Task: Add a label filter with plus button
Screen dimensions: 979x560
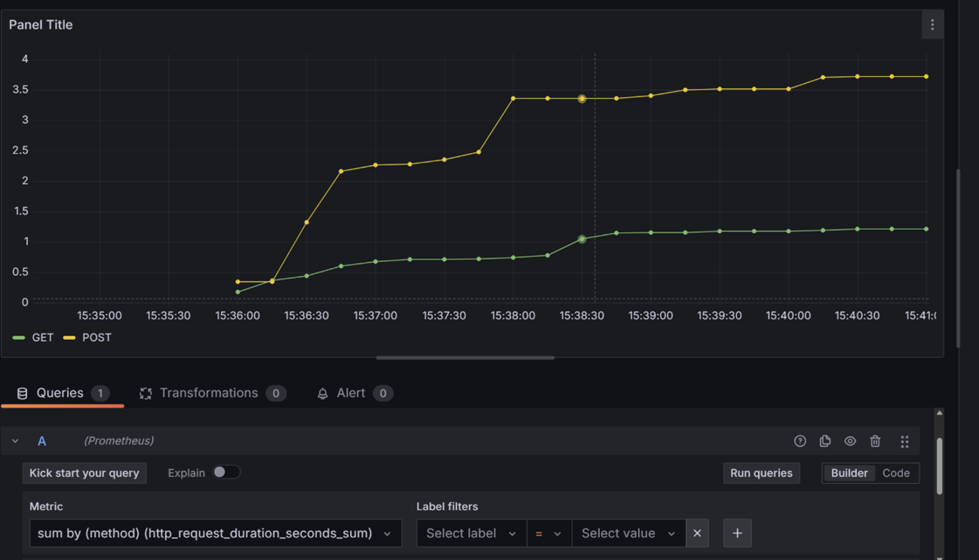Action: [737, 533]
